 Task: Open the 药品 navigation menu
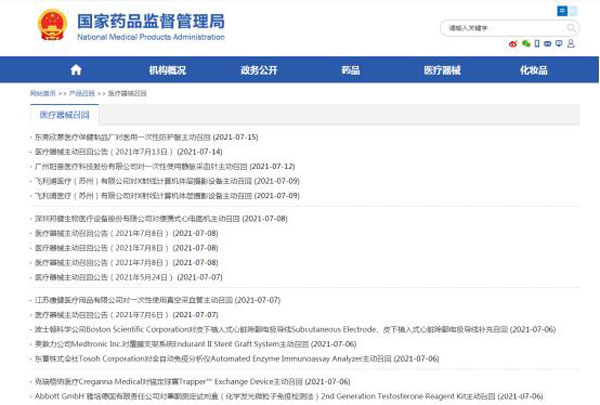[350, 70]
